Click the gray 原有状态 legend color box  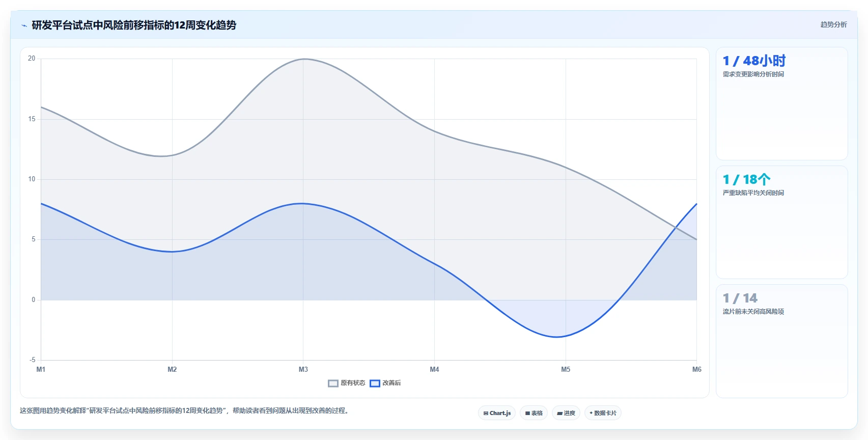[333, 383]
